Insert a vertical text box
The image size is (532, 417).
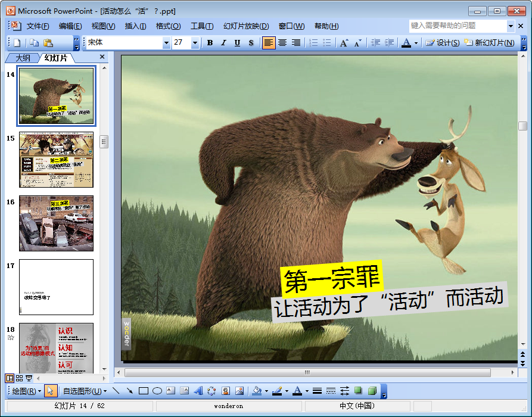point(184,391)
